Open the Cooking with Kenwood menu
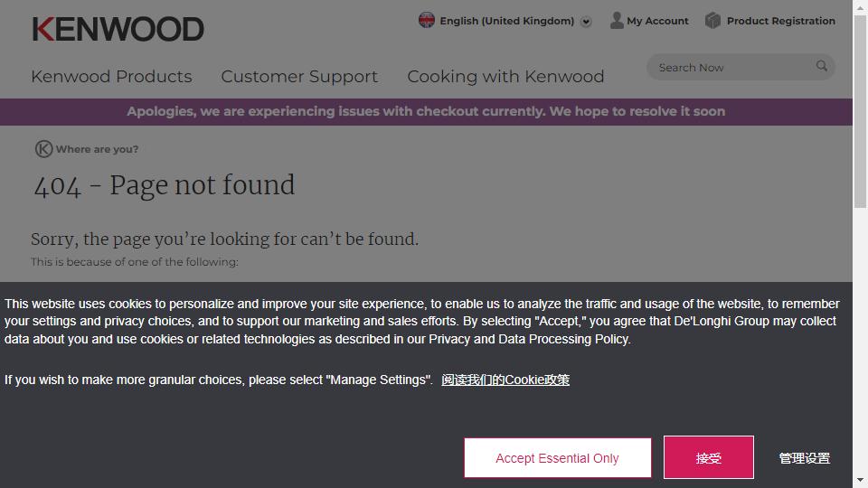868x488 pixels. coord(505,77)
